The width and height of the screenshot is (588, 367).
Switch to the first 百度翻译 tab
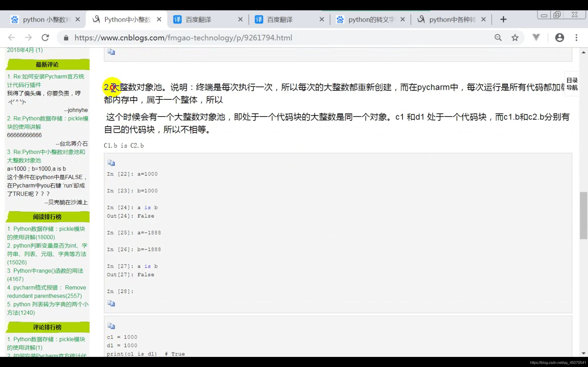click(198, 19)
